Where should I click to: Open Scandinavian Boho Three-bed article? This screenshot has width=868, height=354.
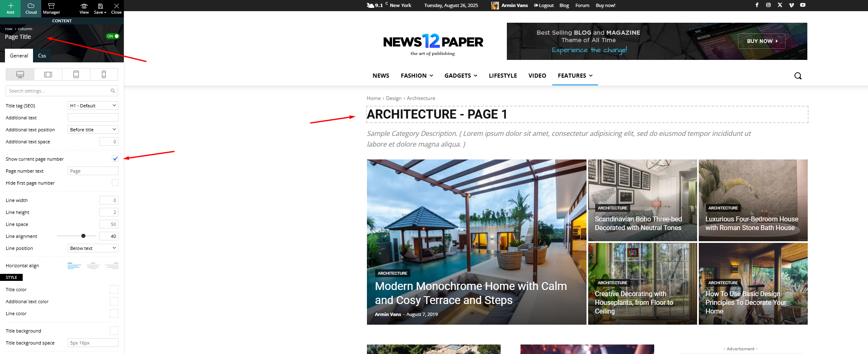coord(638,223)
